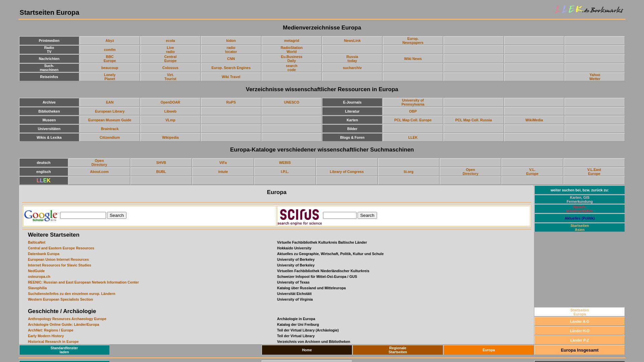The height and width of the screenshot is (362, 644).
Task: Open the metagrid link
Action: point(291,41)
